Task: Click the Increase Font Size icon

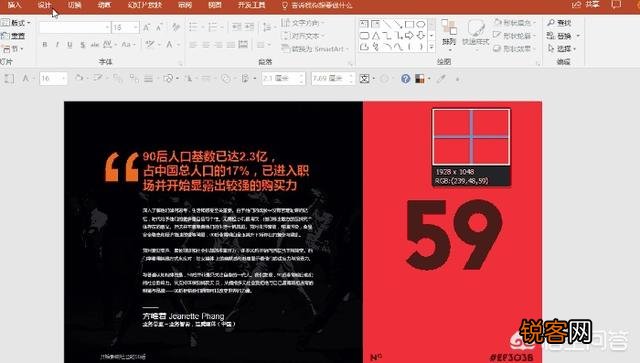Action: [147, 27]
